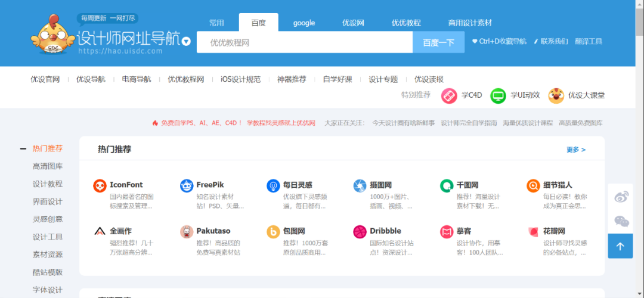Image resolution: width=644 pixels, height=298 pixels.
Task: Open 今天设计圈有啥新鲜事 link
Action: click(403, 123)
